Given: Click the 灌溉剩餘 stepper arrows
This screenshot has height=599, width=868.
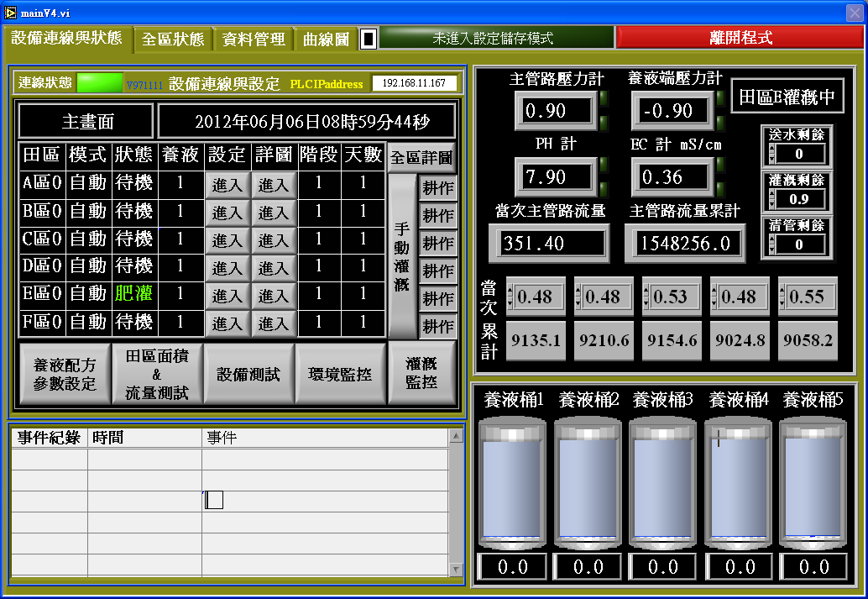Looking at the screenshot, I should 772,199.
